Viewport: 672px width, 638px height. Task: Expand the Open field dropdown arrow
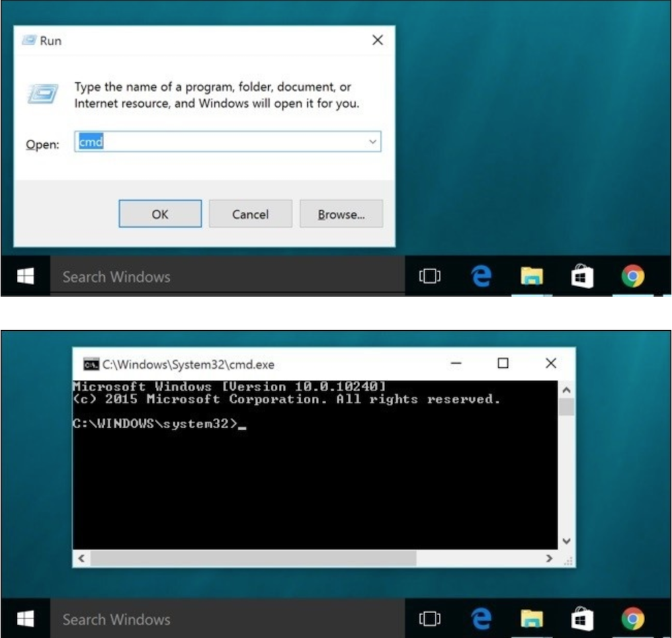point(372,141)
